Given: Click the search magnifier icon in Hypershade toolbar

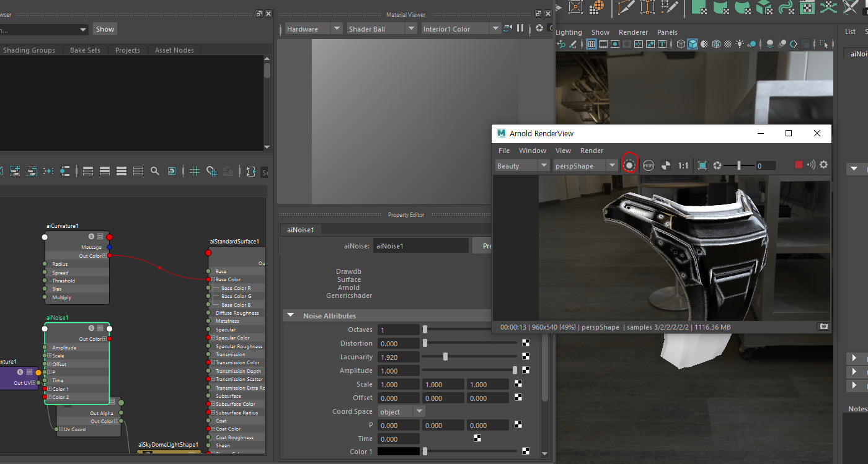Looking at the screenshot, I should click(155, 171).
